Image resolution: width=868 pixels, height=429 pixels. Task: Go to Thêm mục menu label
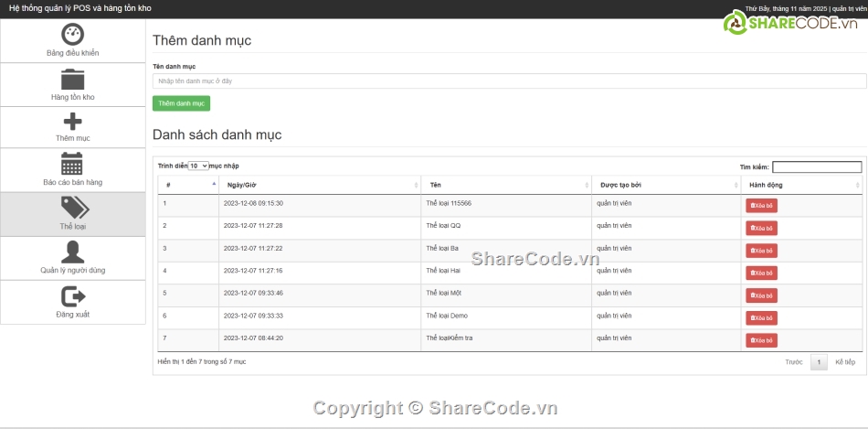click(72, 138)
